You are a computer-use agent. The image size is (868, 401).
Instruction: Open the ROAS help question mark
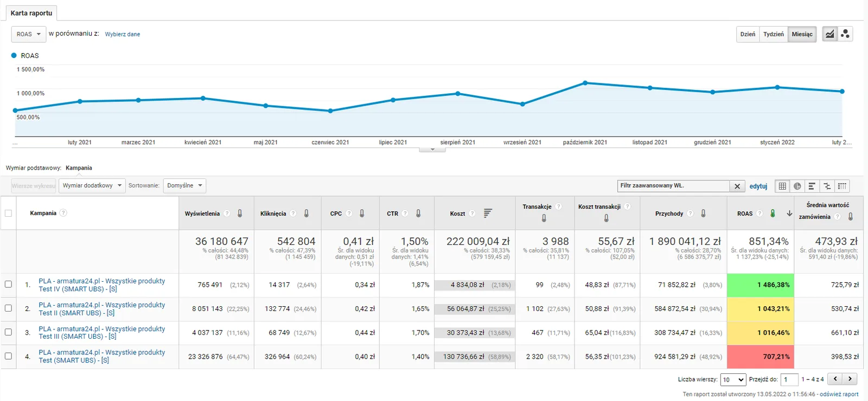[759, 214]
